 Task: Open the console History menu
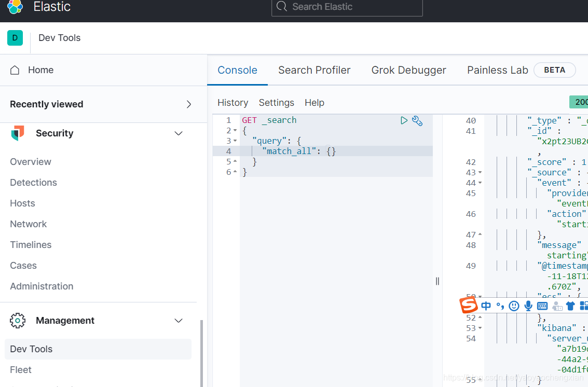(233, 103)
